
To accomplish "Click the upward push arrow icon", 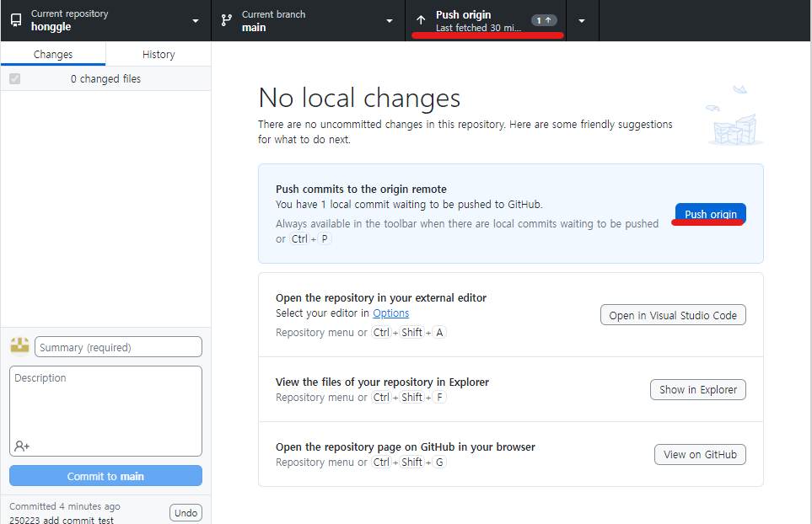I will tap(421, 20).
